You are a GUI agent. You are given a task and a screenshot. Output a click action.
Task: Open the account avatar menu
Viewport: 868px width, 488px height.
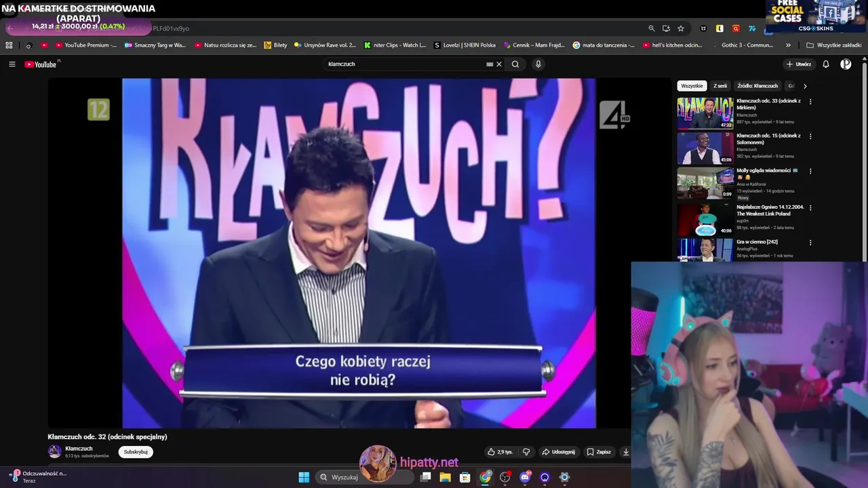click(x=846, y=64)
